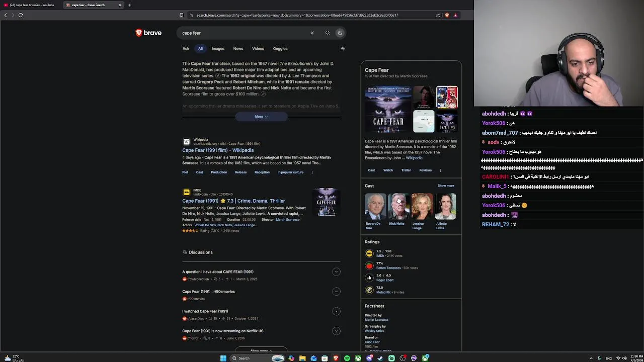644x362 pixels.
Task: Click Roger Ebert thumbs-up rating icon
Action: (369, 278)
